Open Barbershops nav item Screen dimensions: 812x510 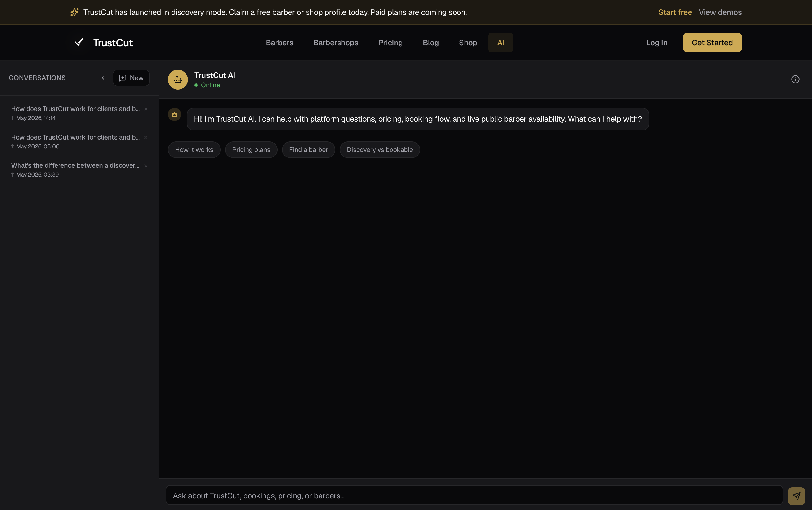pos(336,43)
